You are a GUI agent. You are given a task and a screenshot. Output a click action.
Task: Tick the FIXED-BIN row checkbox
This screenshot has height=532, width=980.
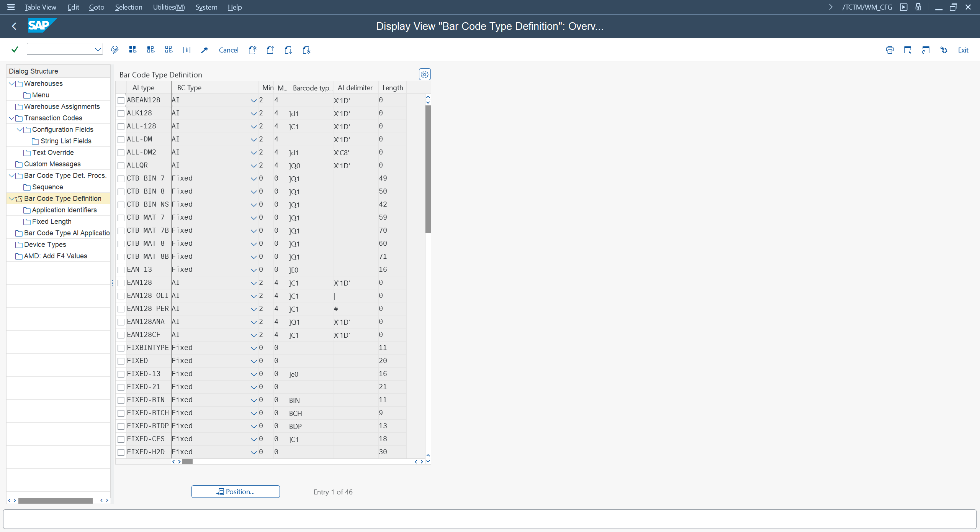coord(121,400)
